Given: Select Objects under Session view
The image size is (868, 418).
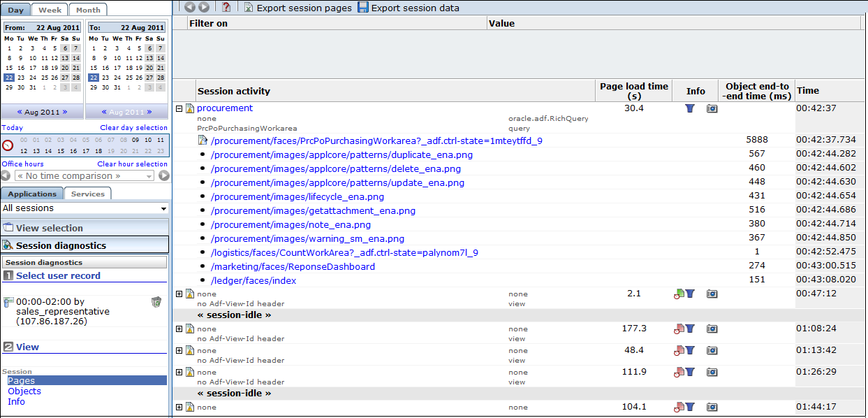Looking at the screenshot, I should (x=24, y=391).
